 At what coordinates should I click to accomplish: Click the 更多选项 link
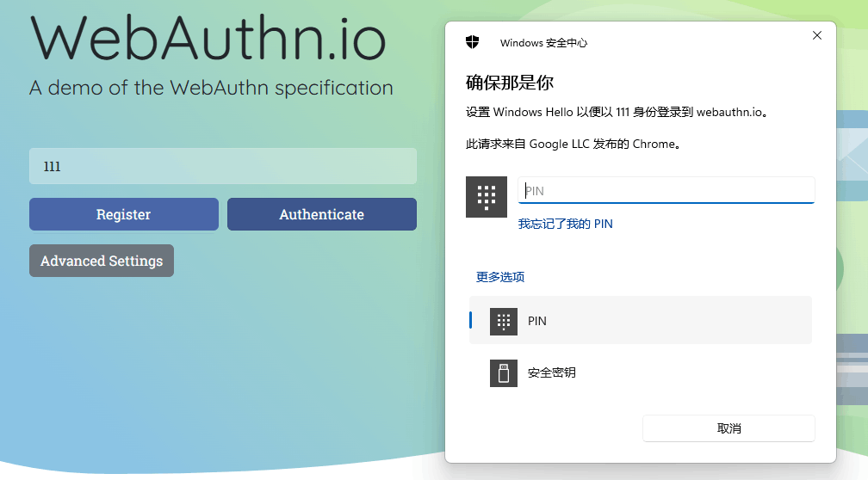click(x=499, y=277)
